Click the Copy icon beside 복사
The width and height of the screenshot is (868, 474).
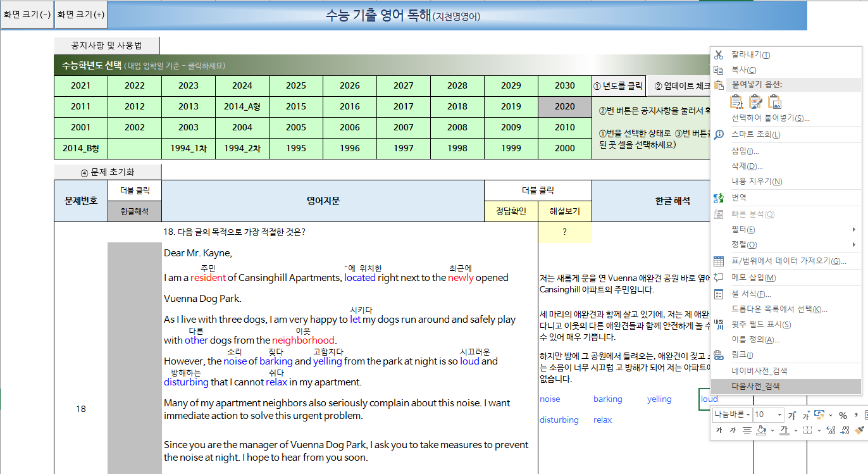pyautogui.click(x=718, y=70)
